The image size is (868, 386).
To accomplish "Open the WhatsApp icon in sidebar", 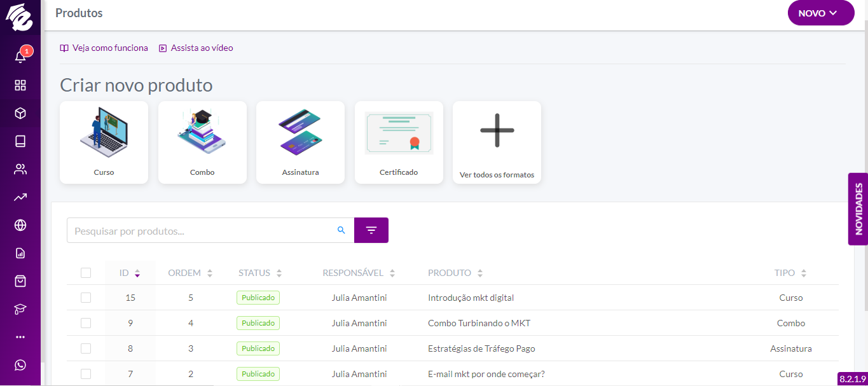I will pyautogui.click(x=20, y=365).
